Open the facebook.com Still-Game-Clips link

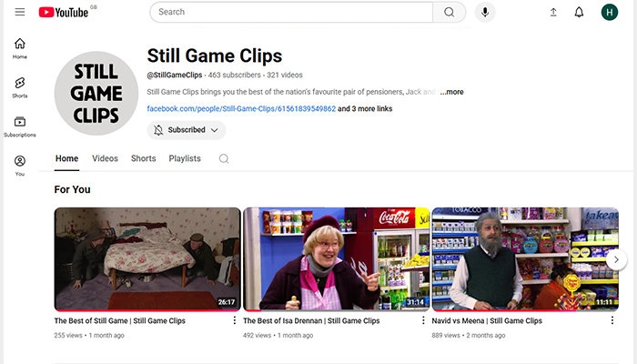[241, 108]
